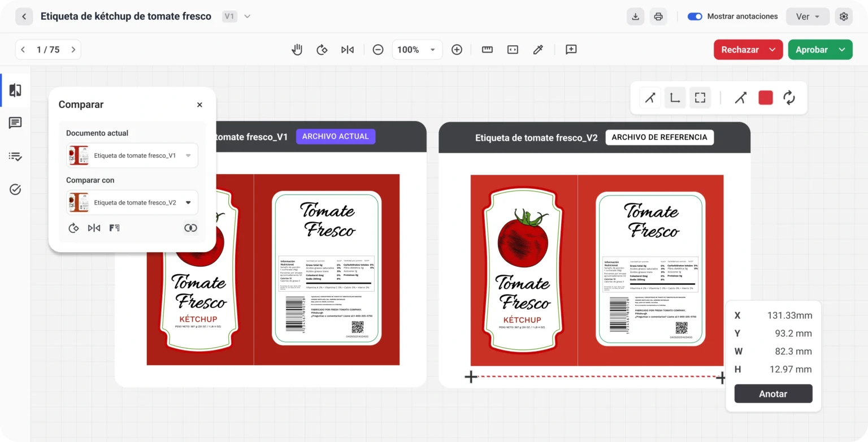Select the pan hand tool
This screenshot has width=868, height=442.
pos(297,50)
